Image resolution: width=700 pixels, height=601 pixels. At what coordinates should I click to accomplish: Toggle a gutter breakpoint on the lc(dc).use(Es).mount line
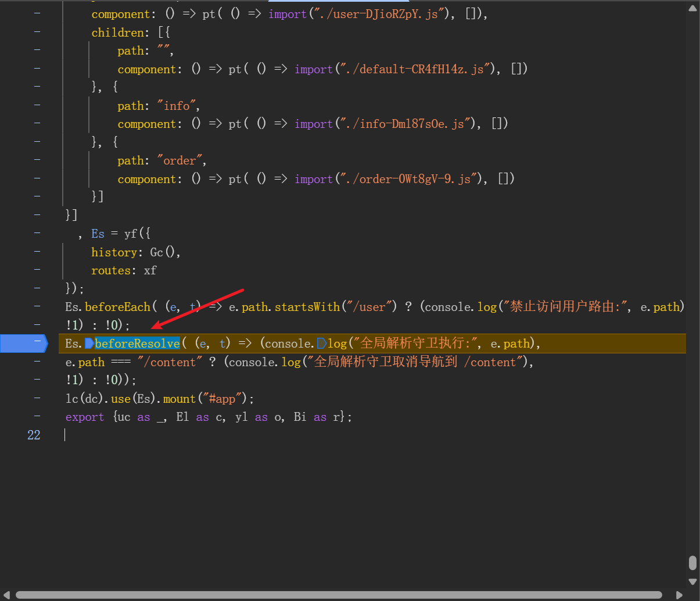pyautogui.click(x=37, y=398)
